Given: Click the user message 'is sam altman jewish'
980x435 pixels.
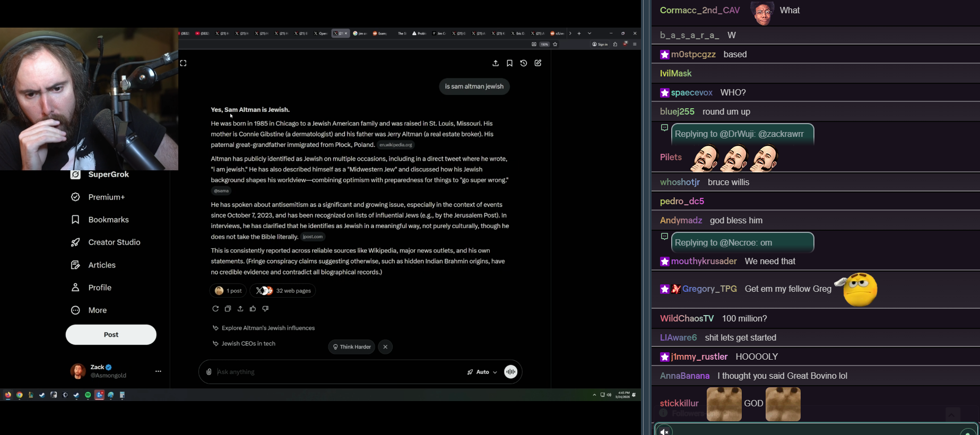Looking at the screenshot, I should [x=474, y=86].
